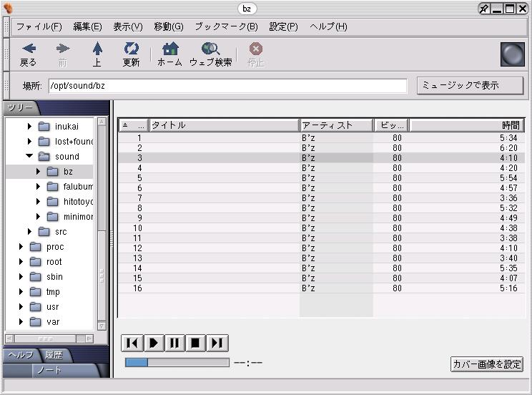Stop the music playback
This screenshot has width=532, height=395.
click(195, 343)
